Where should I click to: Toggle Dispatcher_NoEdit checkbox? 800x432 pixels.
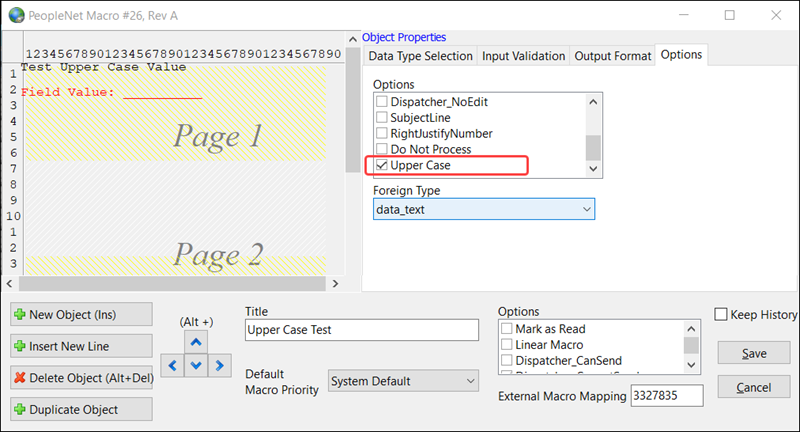coord(382,101)
